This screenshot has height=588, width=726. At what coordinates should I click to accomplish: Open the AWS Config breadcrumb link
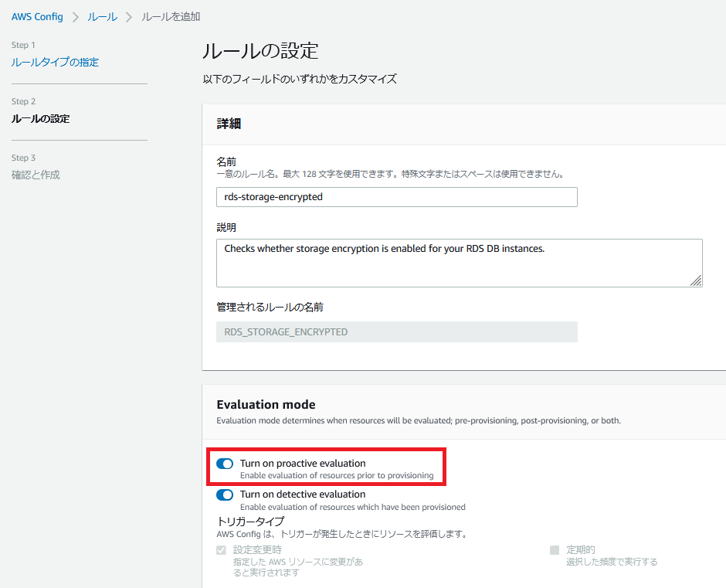click(37, 17)
